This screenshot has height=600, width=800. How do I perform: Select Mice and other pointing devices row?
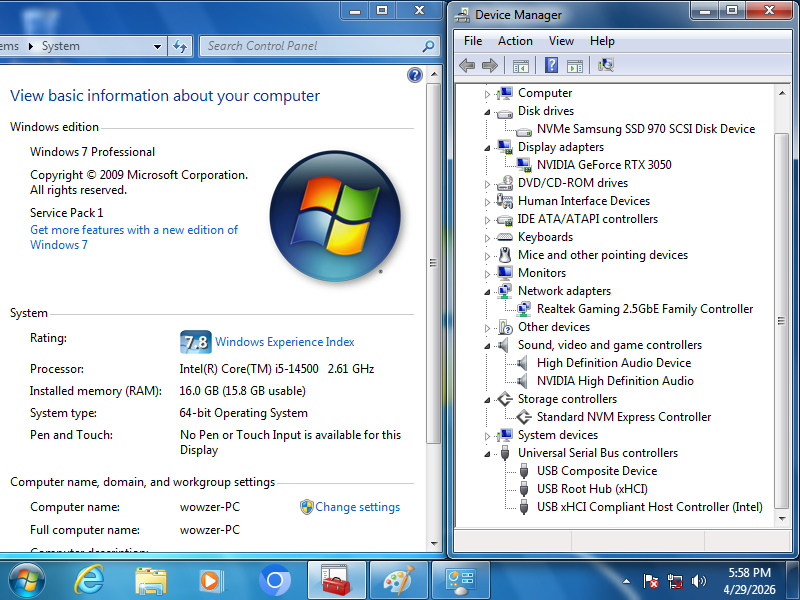[x=603, y=255]
